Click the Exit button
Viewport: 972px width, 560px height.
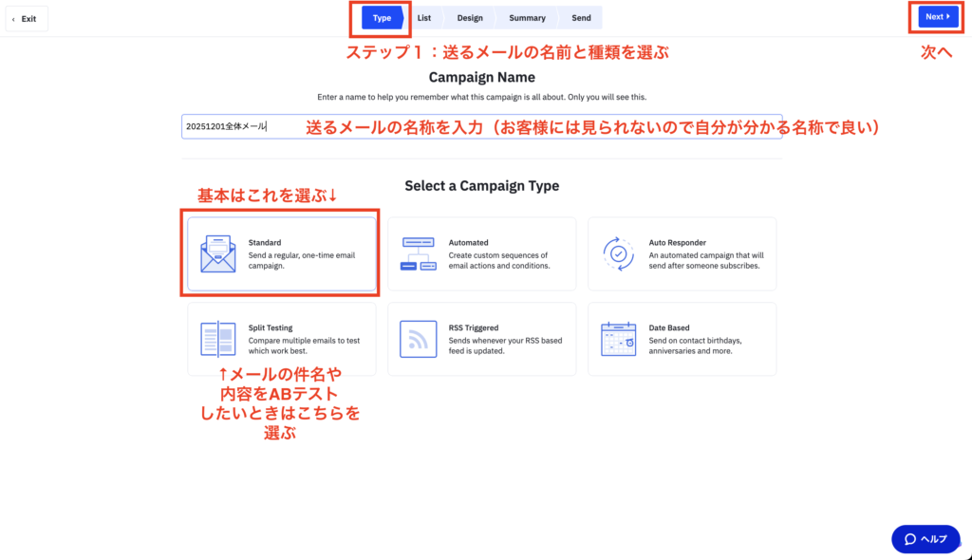coord(27,19)
